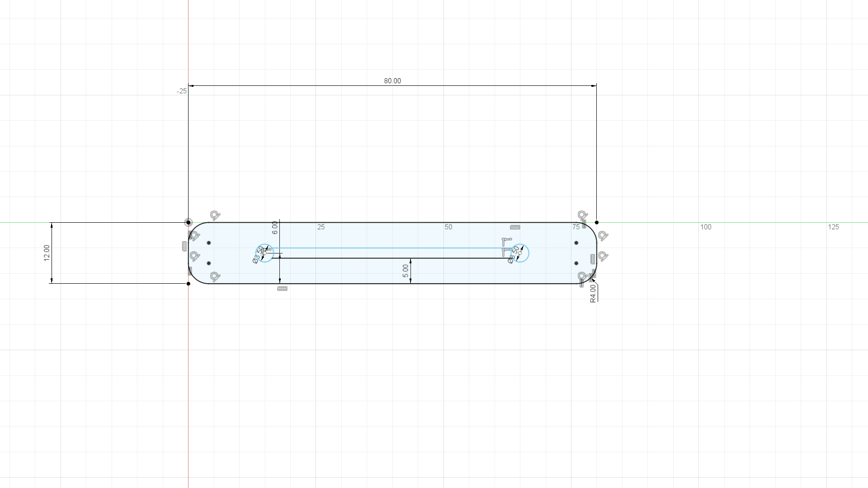This screenshot has height=488, width=868.
Task: Select the tangent glyph outside the upper right edge
Action: (x=603, y=236)
